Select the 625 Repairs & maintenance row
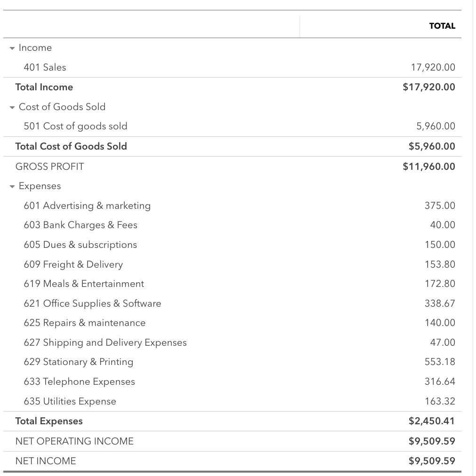Image resolution: width=476 pixels, height=476 pixels. coord(85,323)
